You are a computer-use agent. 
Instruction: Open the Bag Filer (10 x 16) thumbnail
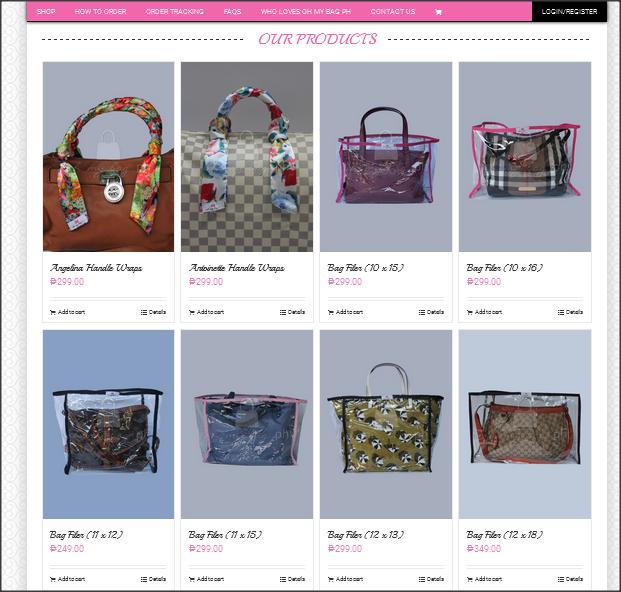click(525, 156)
